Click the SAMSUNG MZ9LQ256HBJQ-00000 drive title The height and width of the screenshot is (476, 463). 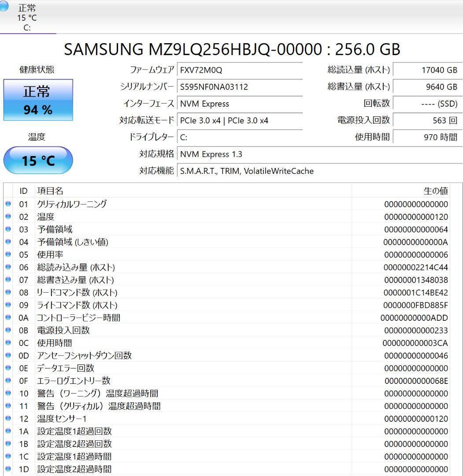(231, 50)
